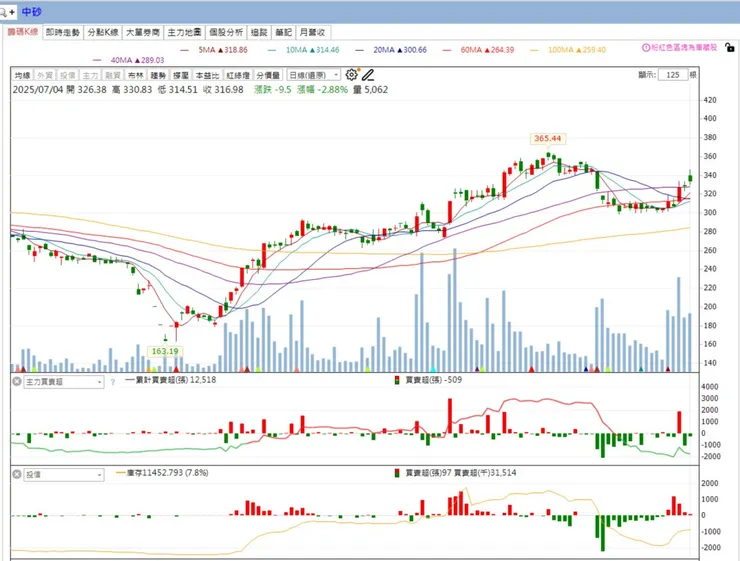Toggle the 紅綠燈 overlay button
This screenshot has width=740, height=561.
click(x=238, y=75)
